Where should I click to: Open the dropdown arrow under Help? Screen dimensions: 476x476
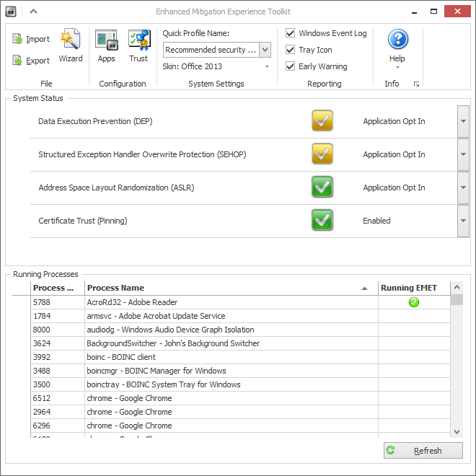[397, 67]
